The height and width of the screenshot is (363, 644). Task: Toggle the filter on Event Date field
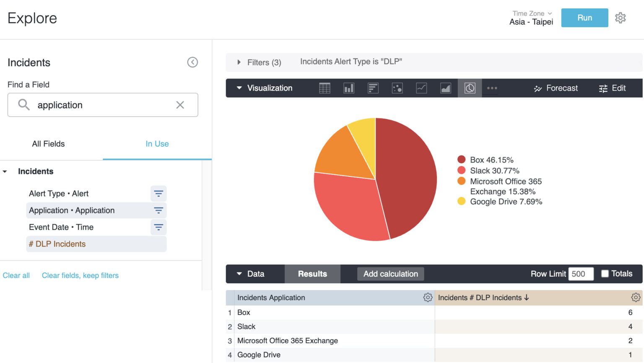158,227
